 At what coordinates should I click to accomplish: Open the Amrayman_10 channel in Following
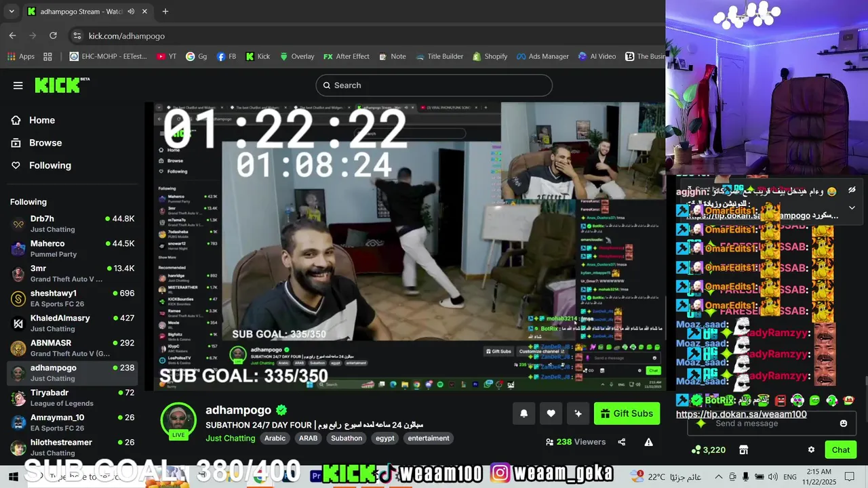pos(73,423)
